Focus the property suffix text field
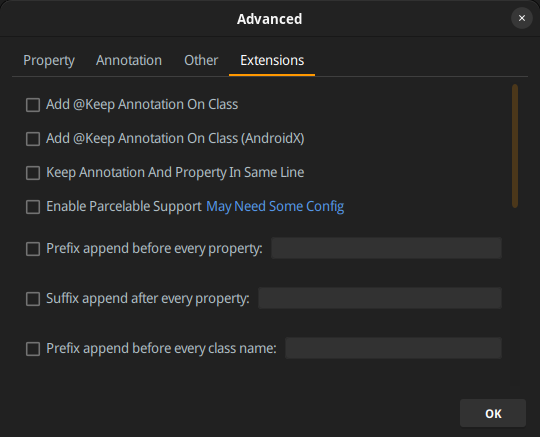Viewport: 540px width, 437px height. point(380,298)
